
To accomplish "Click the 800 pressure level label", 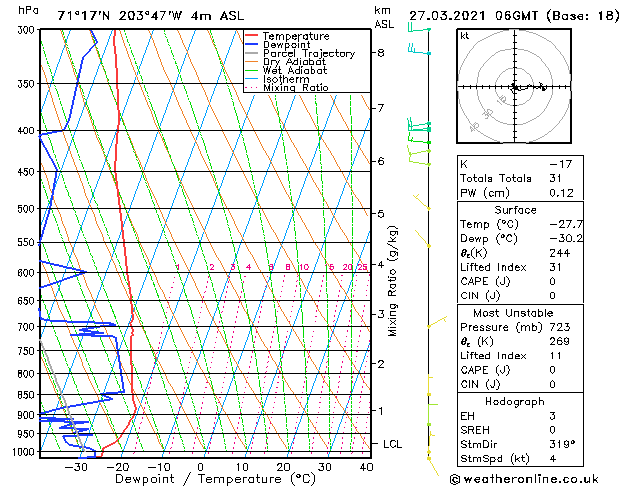I will tap(28, 374).
